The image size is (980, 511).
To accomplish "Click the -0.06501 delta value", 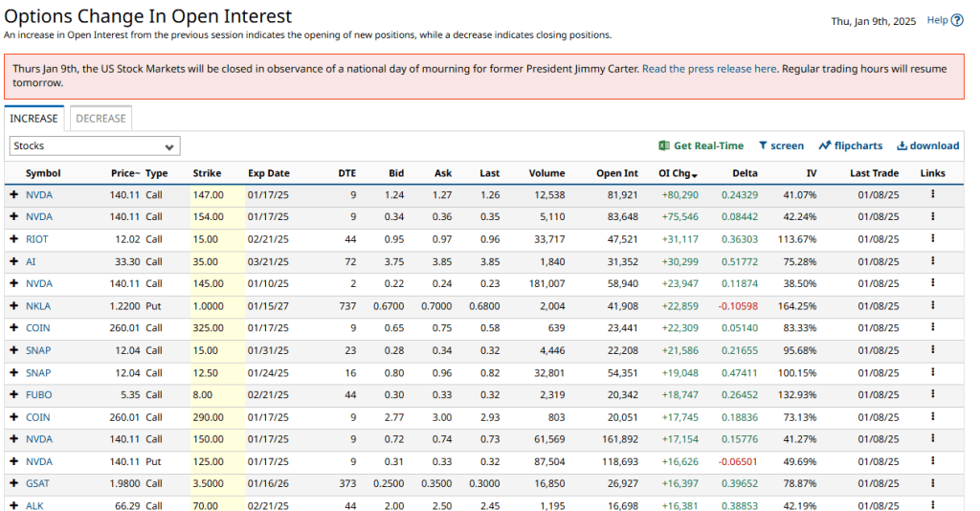I will 738,461.
